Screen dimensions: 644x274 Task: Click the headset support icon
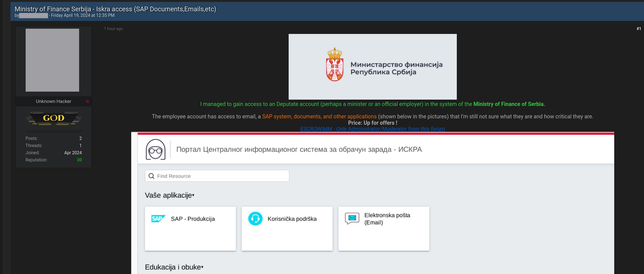255,219
